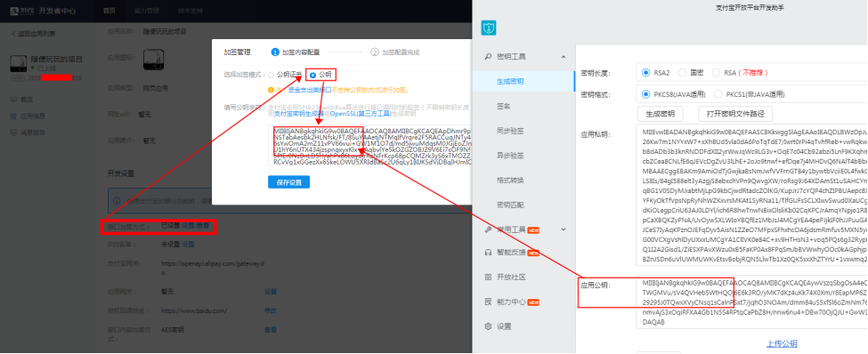Image resolution: width=868 pixels, height=354 pixels.
Task: Go back via 返回应用列表 arrow
Action: [13, 34]
